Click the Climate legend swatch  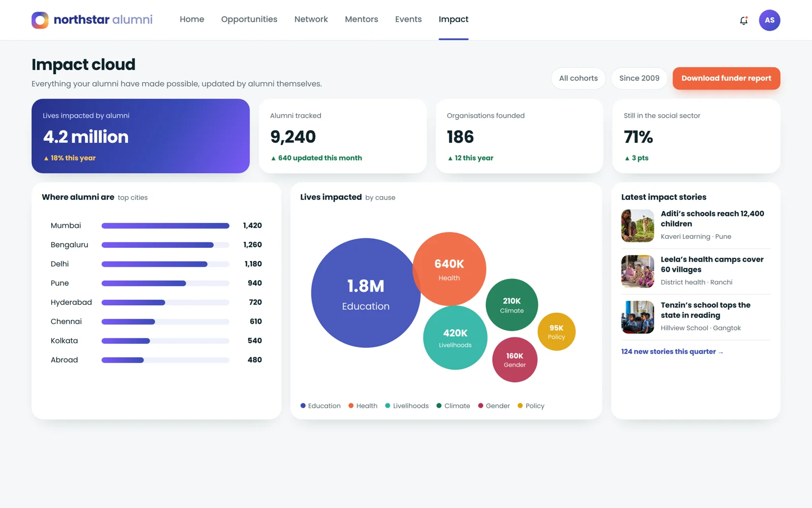[x=439, y=406]
